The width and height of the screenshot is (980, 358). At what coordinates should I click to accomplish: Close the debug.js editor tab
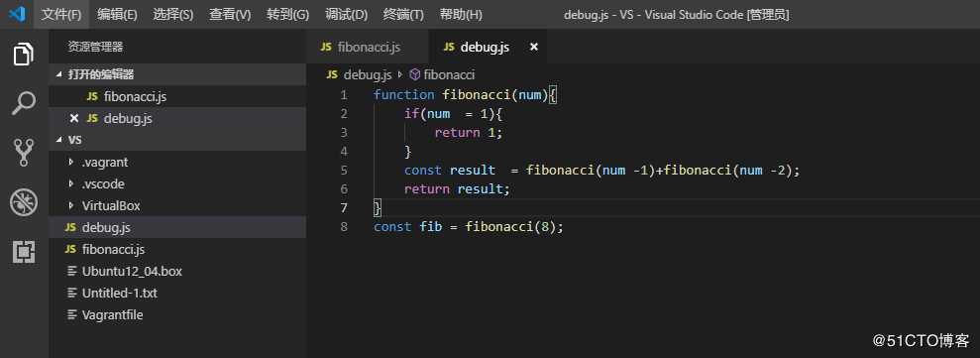pyautogui.click(x=534, y=47)
